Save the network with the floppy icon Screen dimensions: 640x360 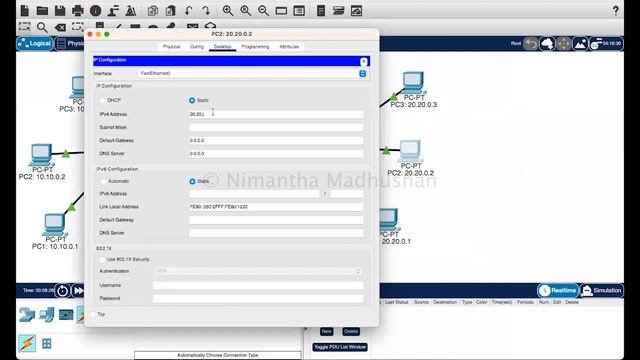60,11
